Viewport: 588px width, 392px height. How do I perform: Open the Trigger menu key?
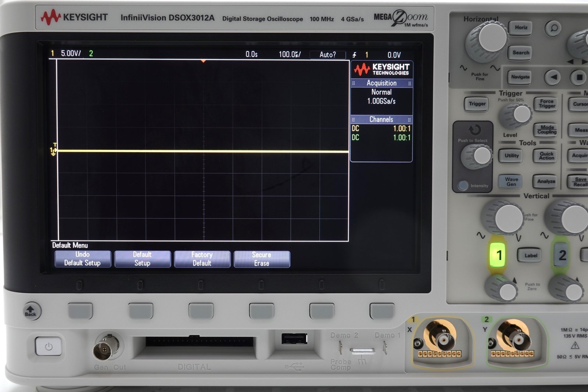click(477, 104)
